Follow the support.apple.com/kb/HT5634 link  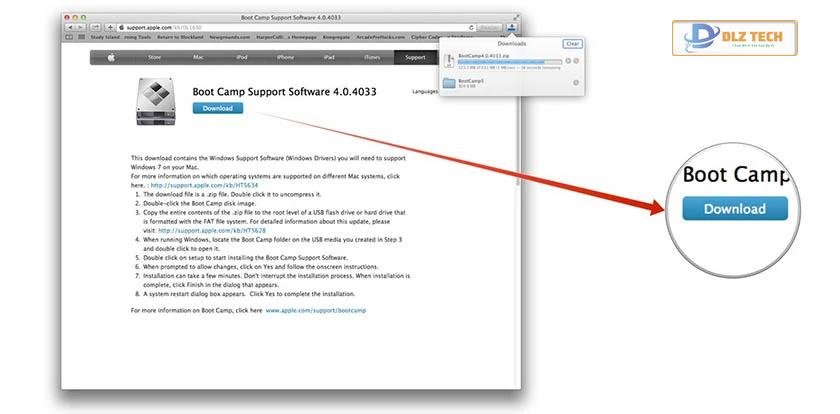click(x=204, y=185)
